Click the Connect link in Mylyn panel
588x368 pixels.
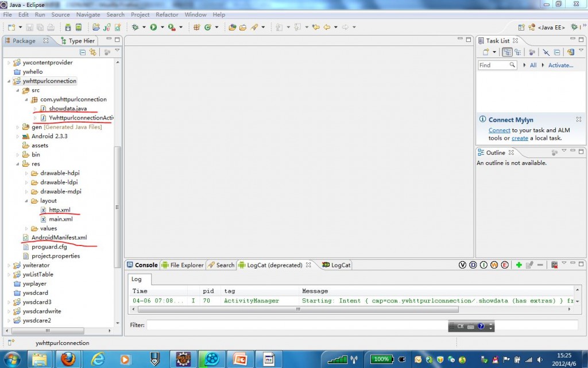click(x=499, y=131)
